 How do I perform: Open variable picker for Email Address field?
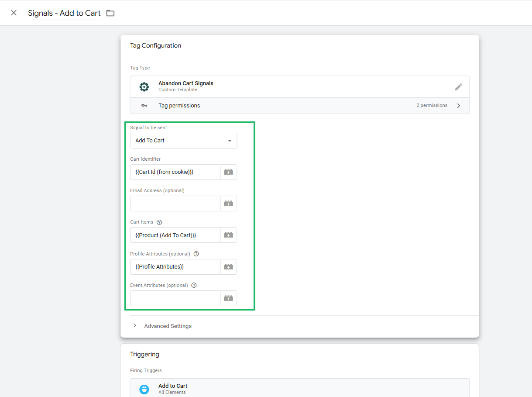228,204
